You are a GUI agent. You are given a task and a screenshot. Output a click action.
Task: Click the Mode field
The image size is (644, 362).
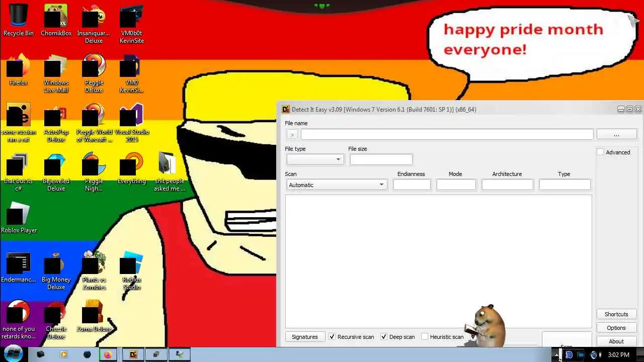point(456,185)
